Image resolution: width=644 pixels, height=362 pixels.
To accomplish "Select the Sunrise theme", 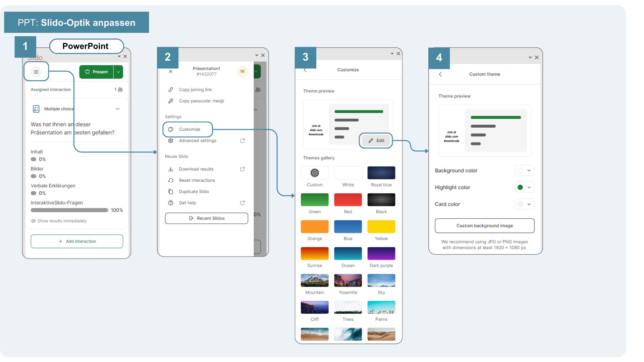I will click(315, 253).
